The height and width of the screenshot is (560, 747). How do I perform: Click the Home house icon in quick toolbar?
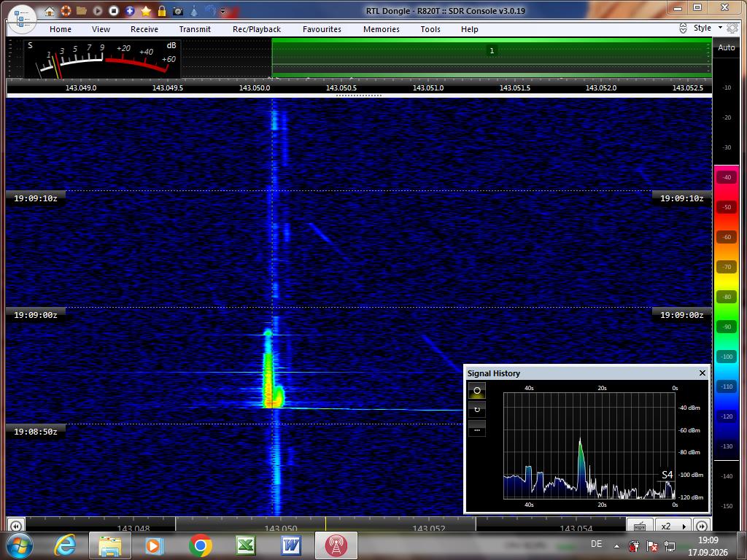point(50,10)
